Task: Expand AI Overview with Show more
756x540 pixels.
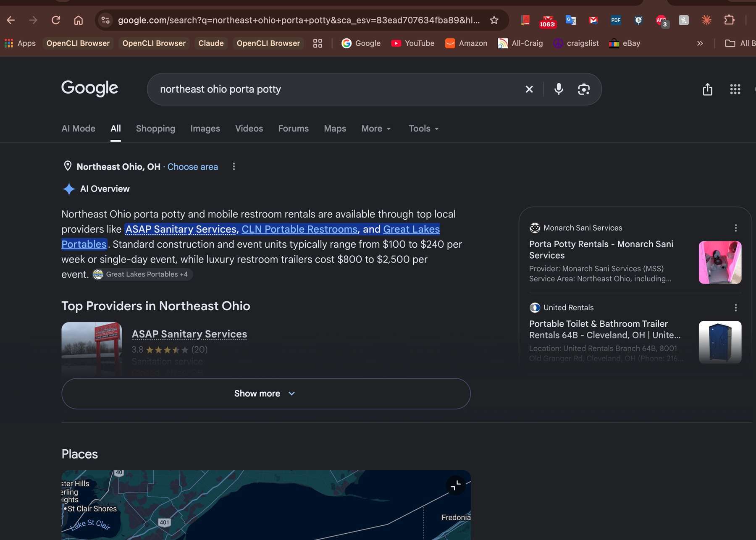Action: tap(266, 394)
